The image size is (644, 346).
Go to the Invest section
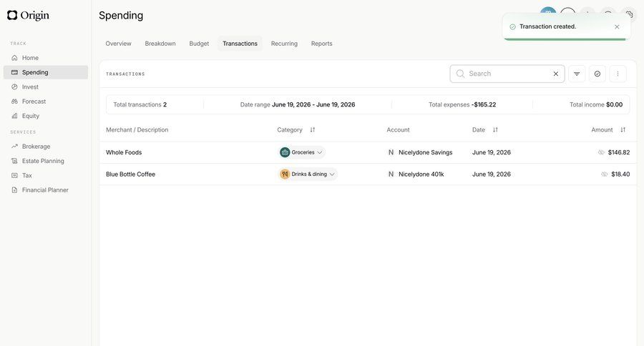pos(46,87)
